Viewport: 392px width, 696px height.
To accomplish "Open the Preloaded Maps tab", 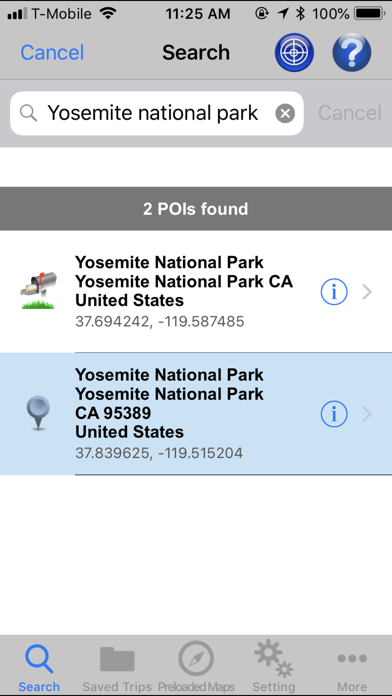I will [x=196, y=667].
